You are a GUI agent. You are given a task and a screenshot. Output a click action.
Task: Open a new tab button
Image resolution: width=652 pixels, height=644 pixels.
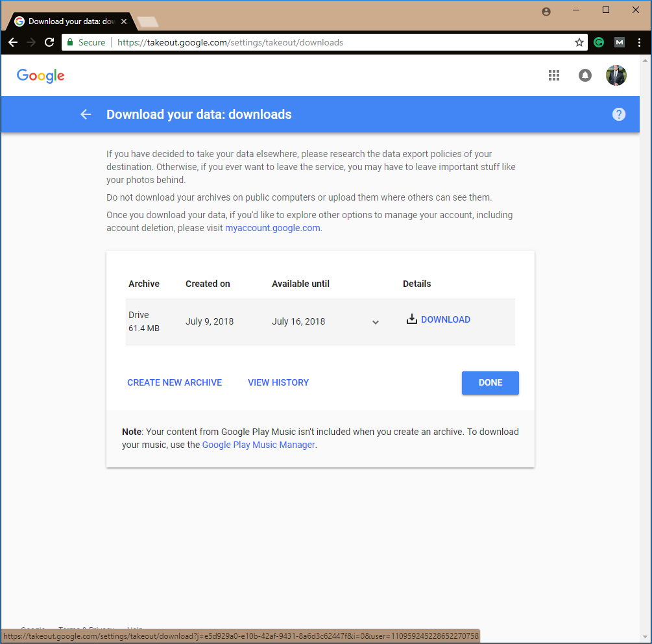pos(147,21)
